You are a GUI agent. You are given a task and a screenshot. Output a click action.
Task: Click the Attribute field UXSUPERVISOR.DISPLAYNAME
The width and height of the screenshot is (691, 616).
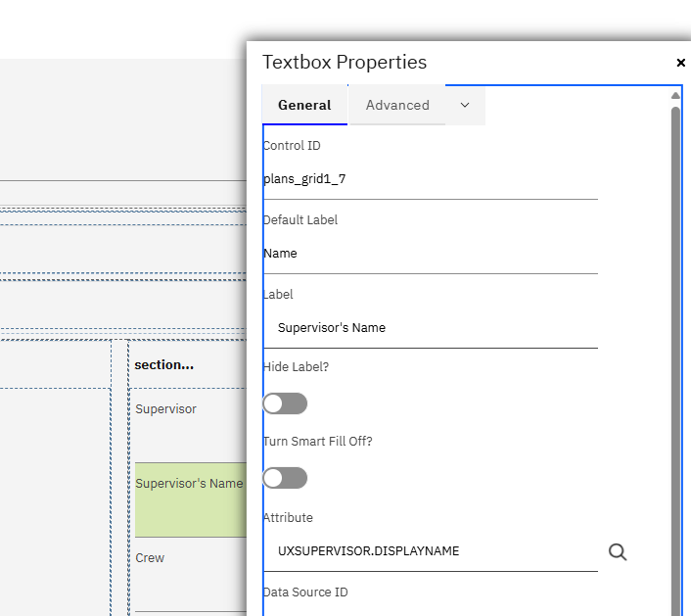[431, 551]
